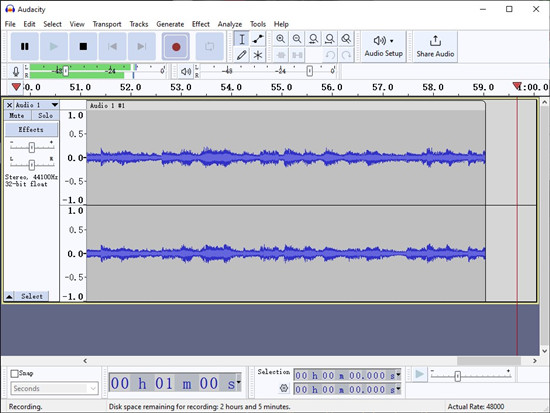Image resolution: width=550 pixels, height=413 pixels.
Task: Click the vertical scrollbar down arrow
Action: [x=544, y=351]
